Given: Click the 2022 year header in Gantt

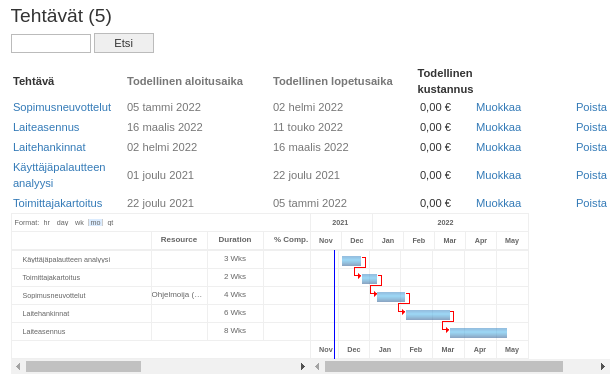Looking at the screenshot, I should 446,223.
